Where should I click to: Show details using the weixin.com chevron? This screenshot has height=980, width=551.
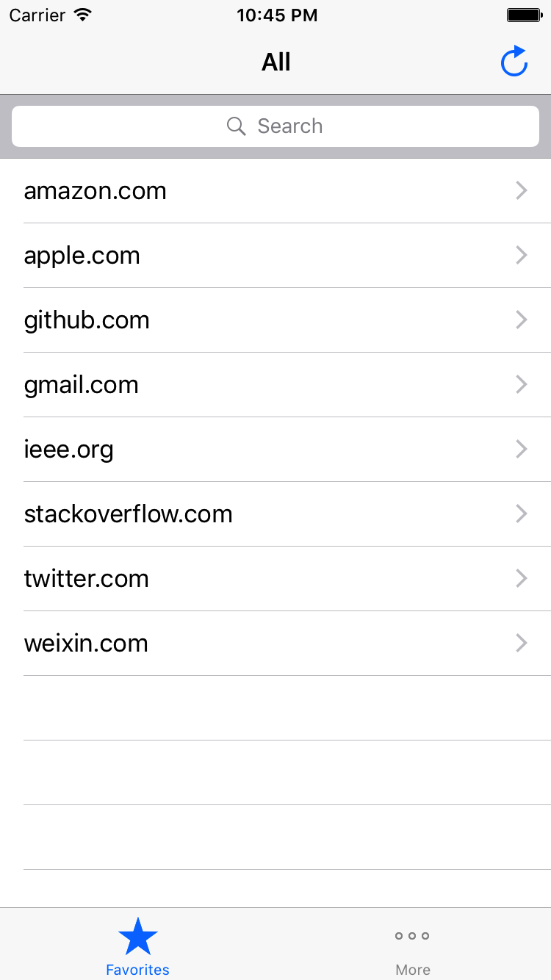click(x=522, y=644)
